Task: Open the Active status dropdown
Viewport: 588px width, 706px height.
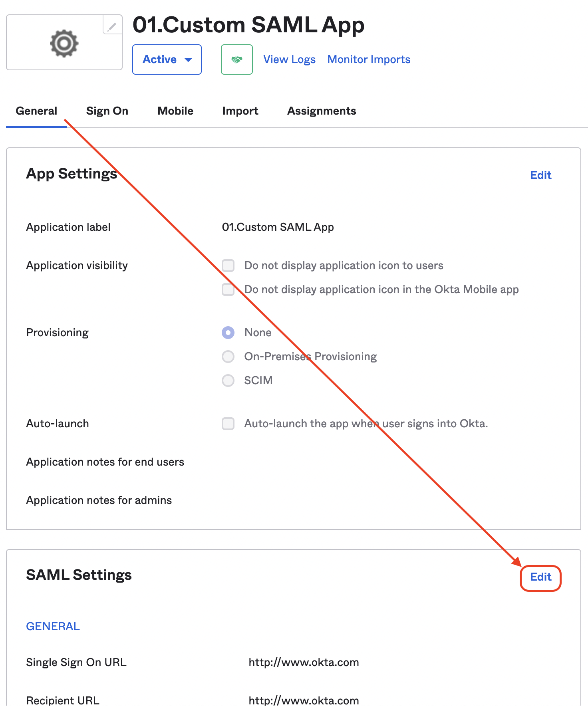Action: coord(167,59)
